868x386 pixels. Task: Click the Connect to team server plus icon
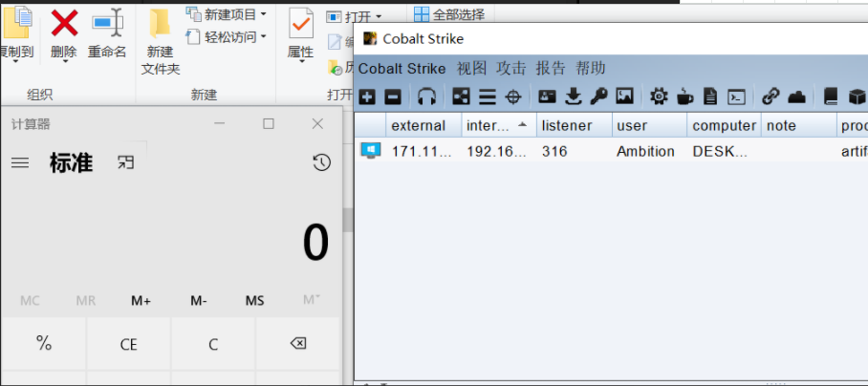pos(367,97)
